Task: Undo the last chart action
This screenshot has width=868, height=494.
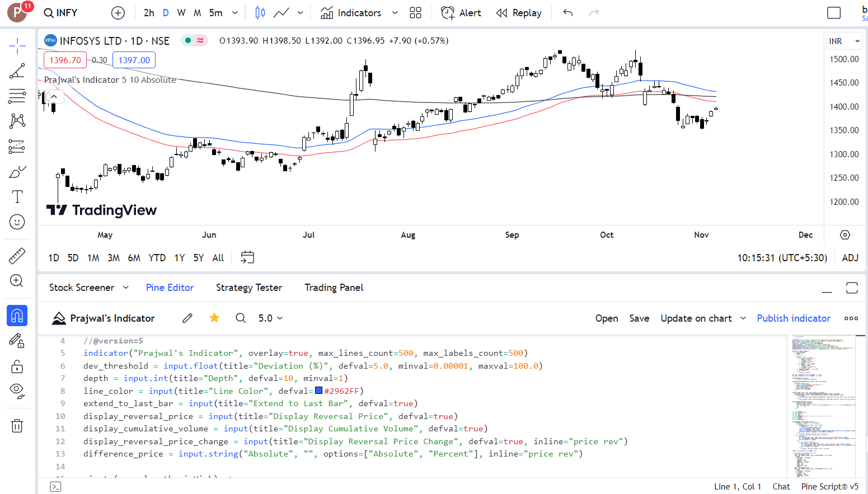Action: (x=568, y=13)
